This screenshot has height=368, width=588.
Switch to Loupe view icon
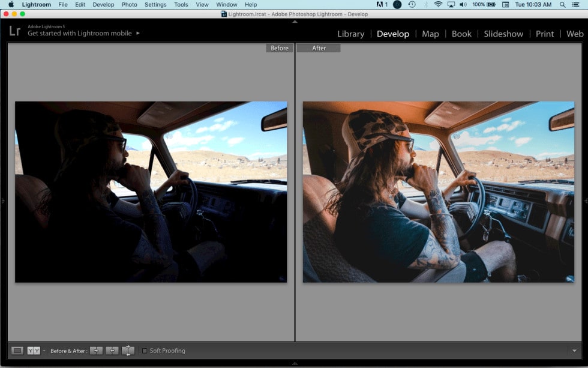pyautogui.click(x=17, y=351)
